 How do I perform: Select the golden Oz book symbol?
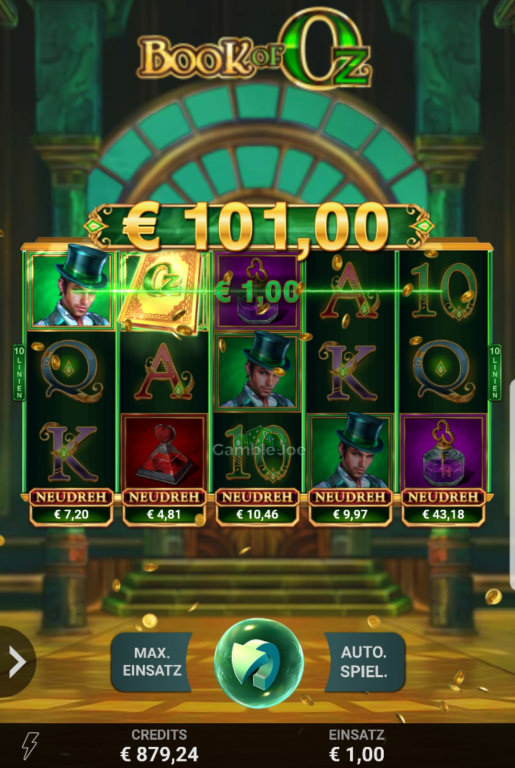tap(162, 292)
